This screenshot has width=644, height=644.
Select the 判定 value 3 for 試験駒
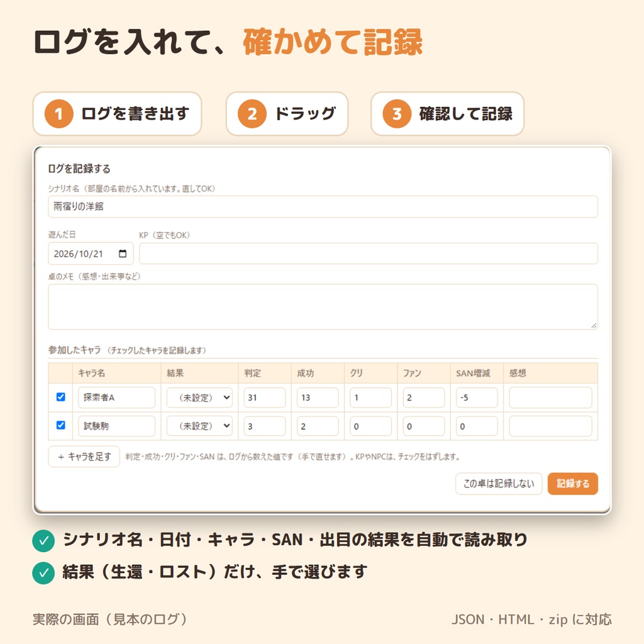(x=265, y=426)
